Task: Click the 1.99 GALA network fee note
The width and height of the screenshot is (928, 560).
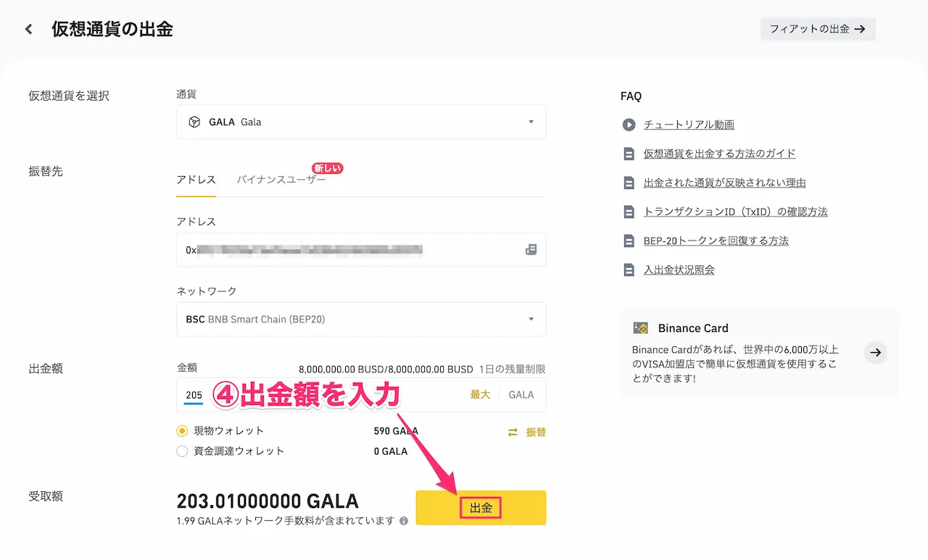Action: (x=286, y=521)
